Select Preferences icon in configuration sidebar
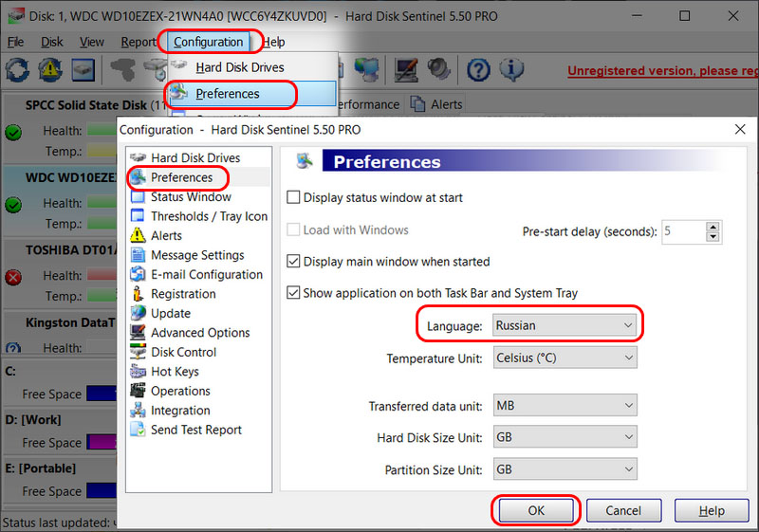Viewport: 759px width, 532px height. tap(138, 177)
